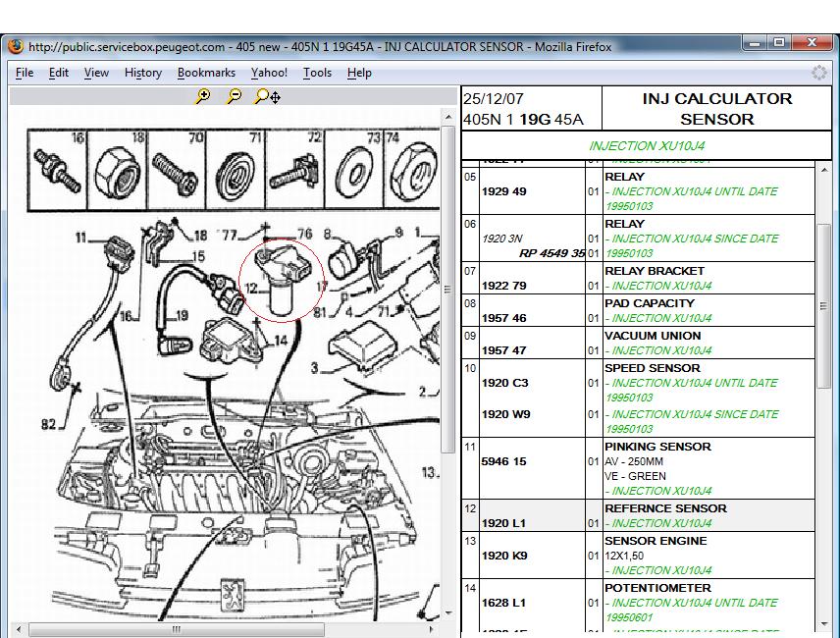Click part thumbnail 16 bolt
Screen dimensions: 840x638
[57, 169]
